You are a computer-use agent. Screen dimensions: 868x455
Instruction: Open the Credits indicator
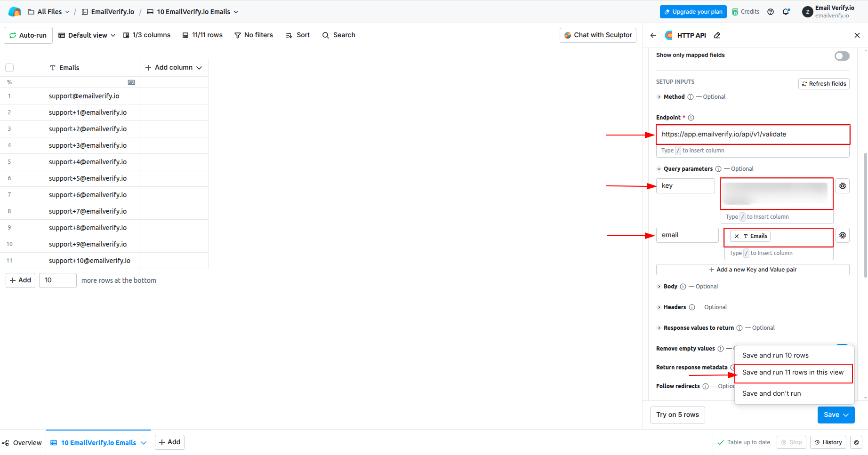tap(746, 12)
